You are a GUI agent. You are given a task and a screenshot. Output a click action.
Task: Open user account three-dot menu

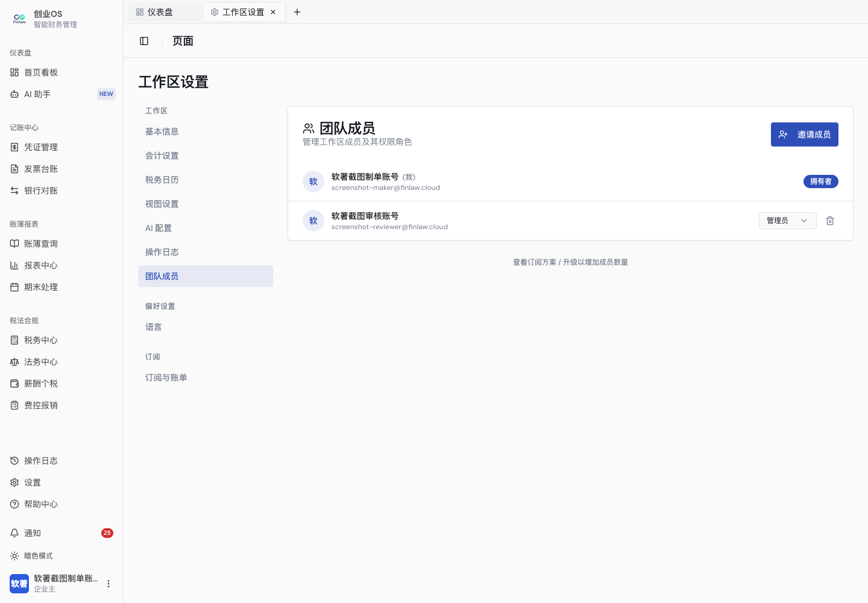[108, 584]
